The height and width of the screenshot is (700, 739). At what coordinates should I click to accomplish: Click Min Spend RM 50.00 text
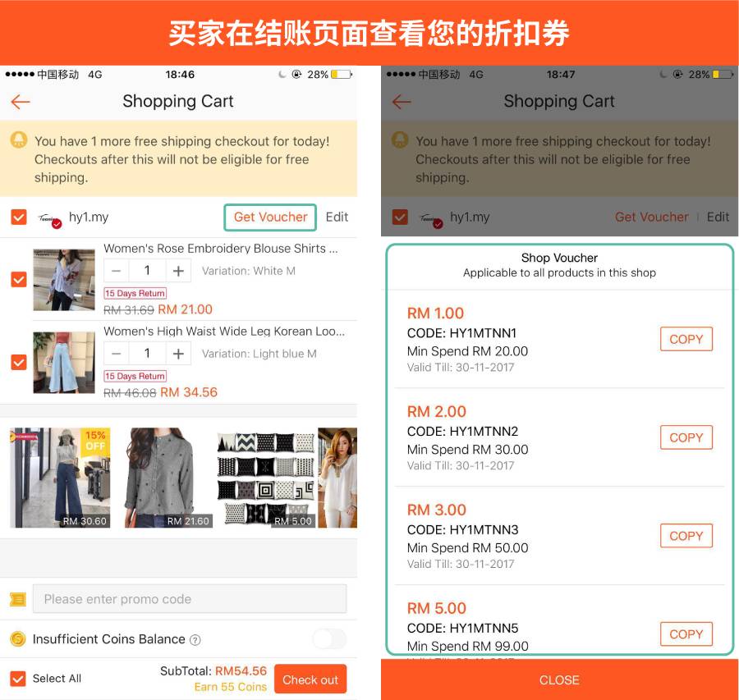(467, 548)
